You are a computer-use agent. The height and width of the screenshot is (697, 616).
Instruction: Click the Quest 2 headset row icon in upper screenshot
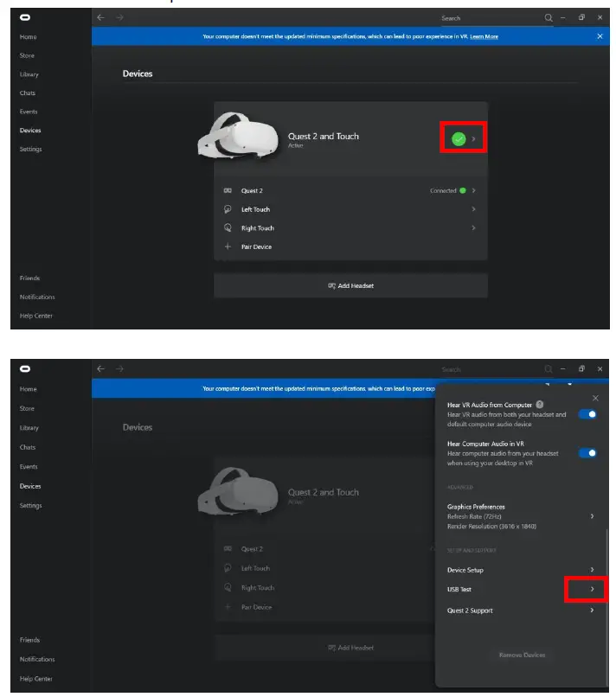228,191
